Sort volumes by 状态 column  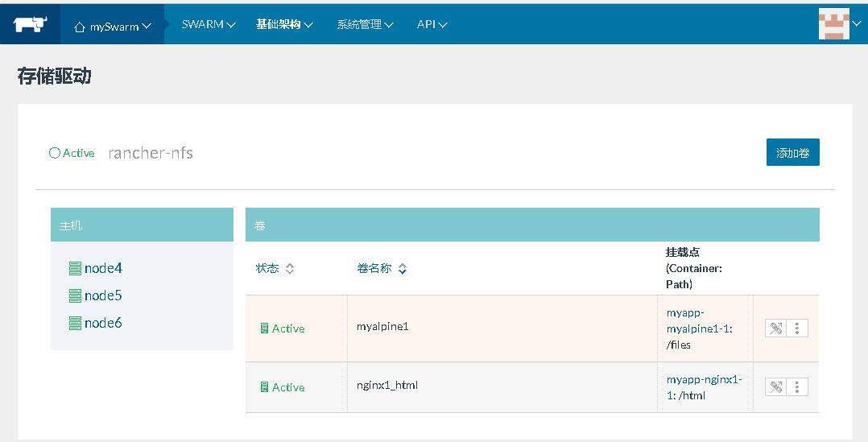(x=275, y=268)
